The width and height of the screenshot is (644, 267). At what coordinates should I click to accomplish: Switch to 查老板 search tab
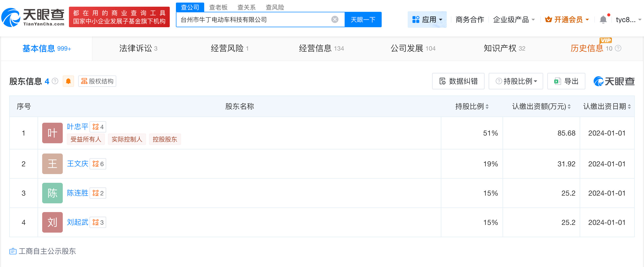[x=218, y=7]
